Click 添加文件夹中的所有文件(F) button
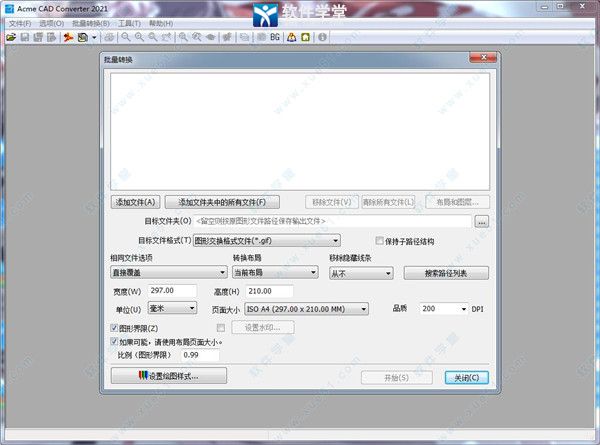The image size is (600, 445). tap(222, 202)
